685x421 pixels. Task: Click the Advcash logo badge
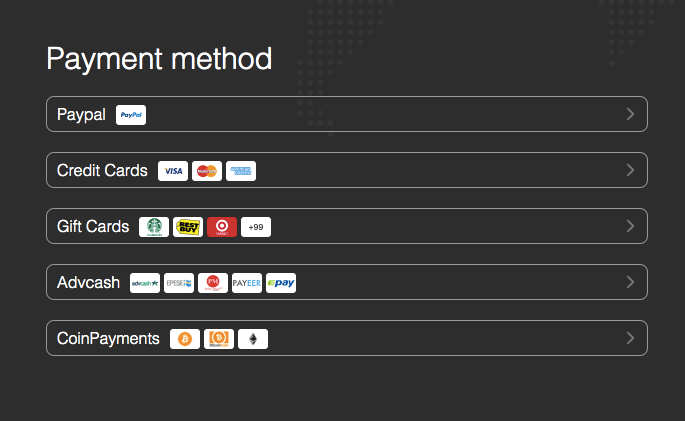click(145, 283)
